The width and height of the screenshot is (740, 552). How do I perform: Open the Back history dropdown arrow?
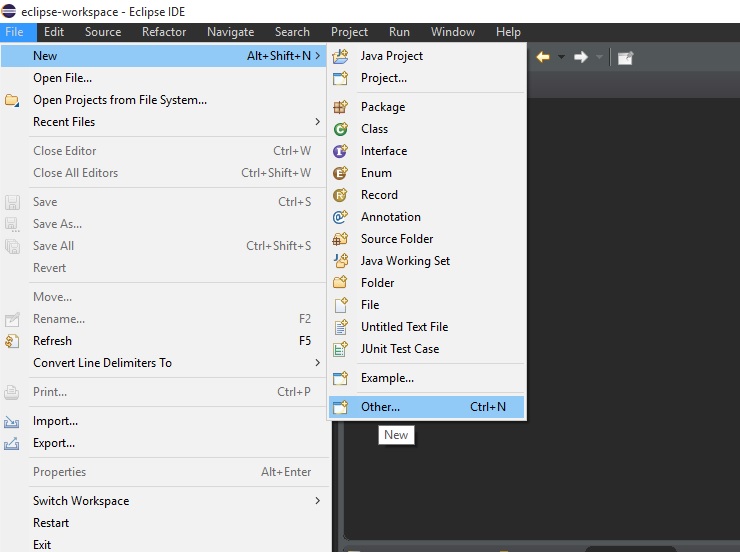pos(561,58)
